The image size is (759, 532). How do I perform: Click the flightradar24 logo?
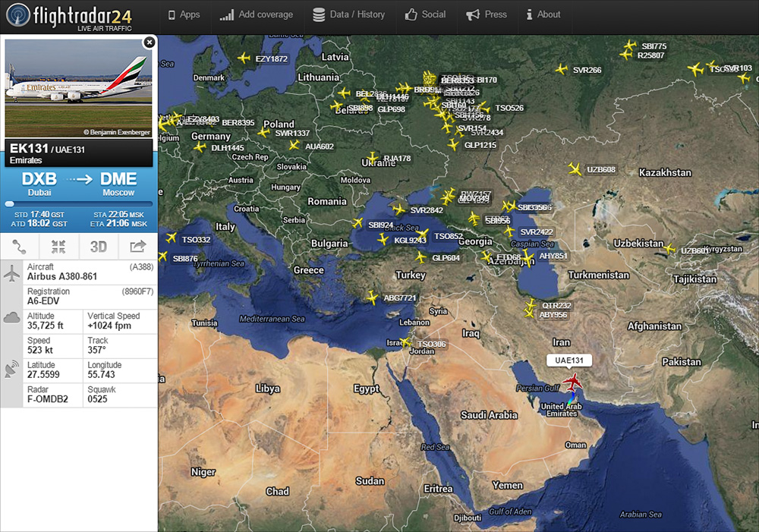point(69,17)
